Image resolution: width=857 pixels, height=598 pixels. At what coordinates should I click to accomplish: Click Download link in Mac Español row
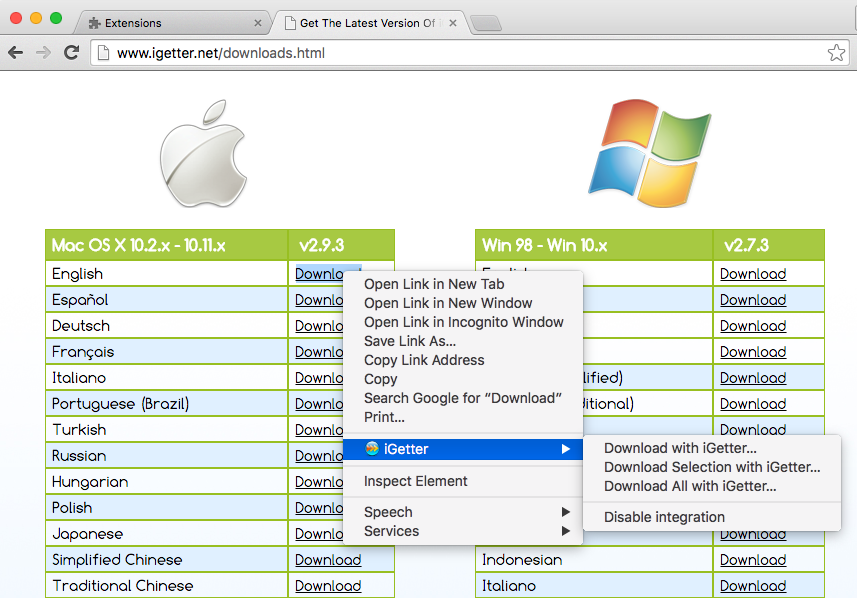319,300
